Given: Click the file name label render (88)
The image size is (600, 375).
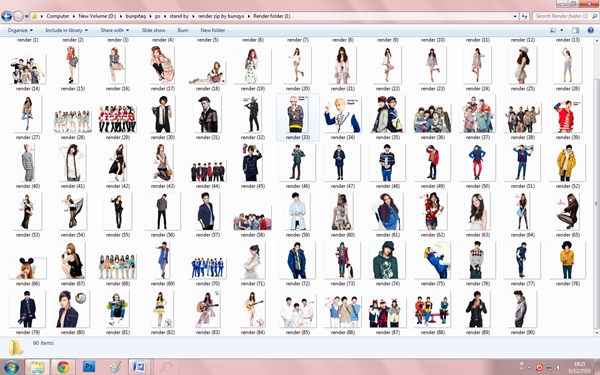Looking at the screenshot, I should (433, 333).
